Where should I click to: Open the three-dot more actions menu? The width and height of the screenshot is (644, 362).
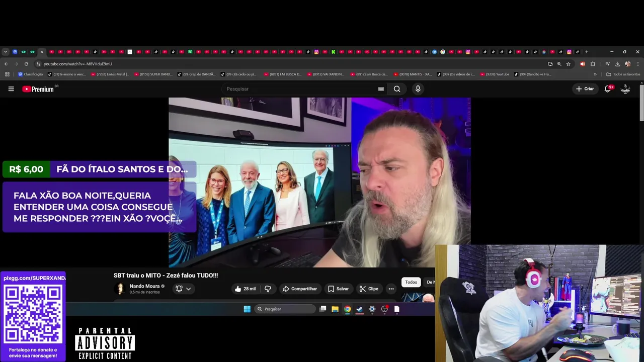pos(391,289)
